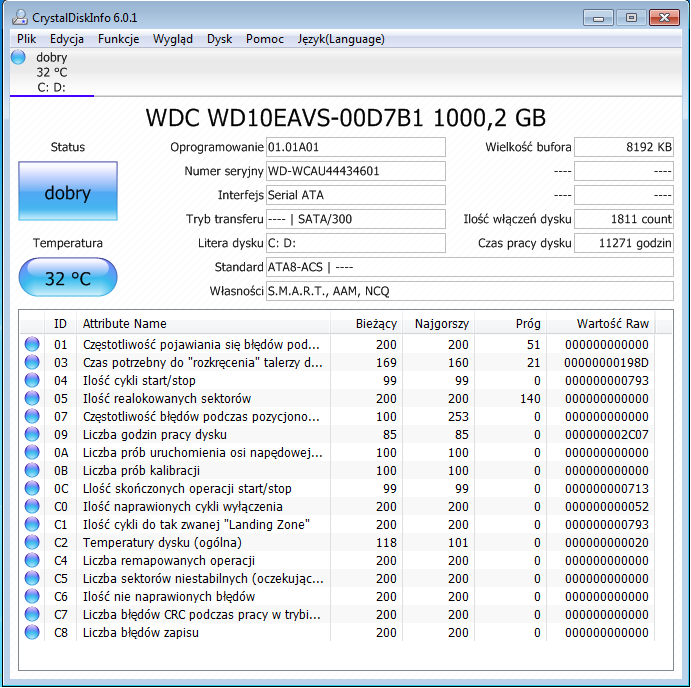Select row 'Liczba godzin pracy dysku'
Screen dimensions: 691x688
[x=337, y=434]
